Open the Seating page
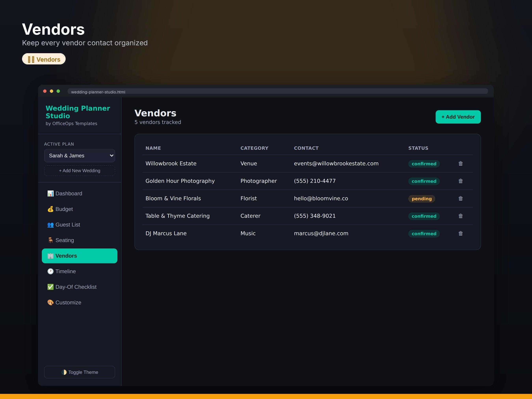 (x=80, y=240)
